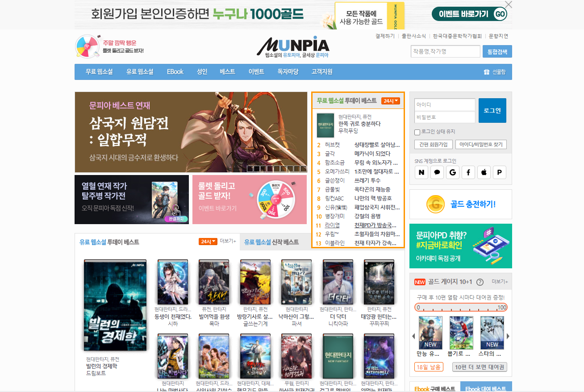Toggle the 로그인 상태 유지 checkbox

pyautogui.click(x=417, y=132)
